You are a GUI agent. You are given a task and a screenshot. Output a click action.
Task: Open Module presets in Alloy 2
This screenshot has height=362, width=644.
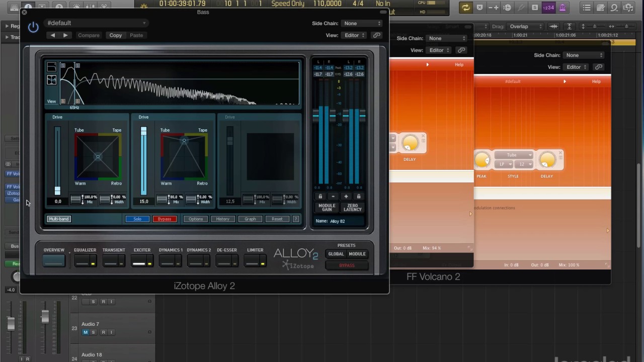(357, 254)
